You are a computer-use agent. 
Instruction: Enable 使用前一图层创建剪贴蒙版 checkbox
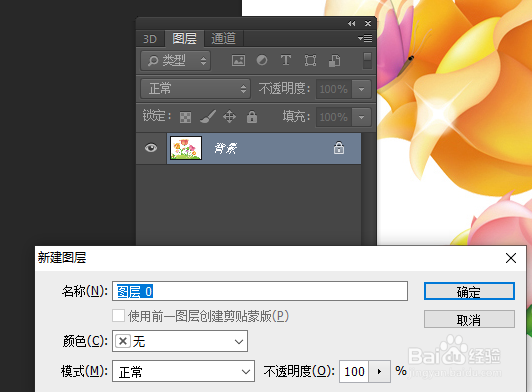(118, 316)
